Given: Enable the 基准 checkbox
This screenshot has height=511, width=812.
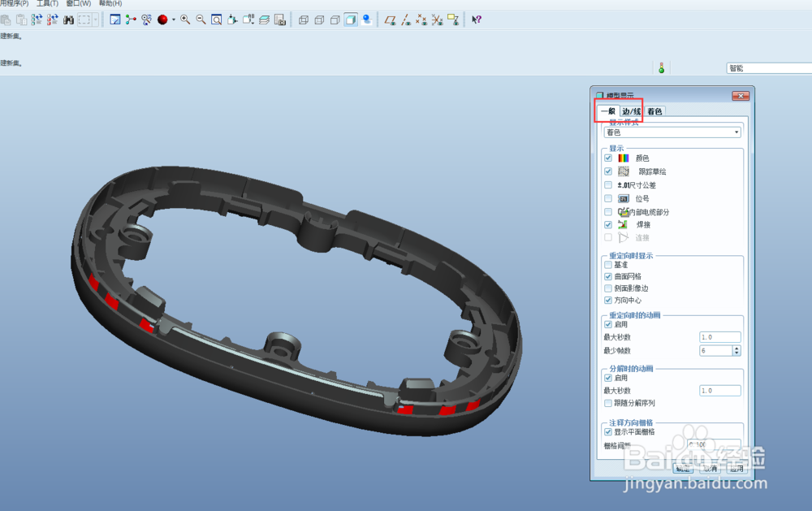Looking at the screenshot, I should coord(608,264).
